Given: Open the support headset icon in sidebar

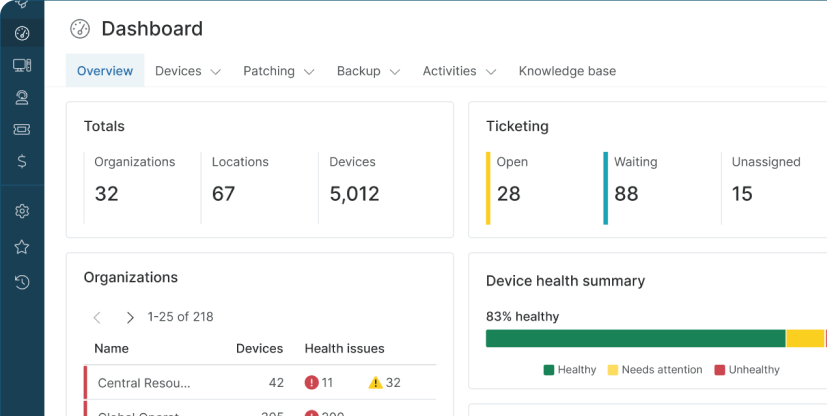Looking at the screenshot, I should (22, 98).
